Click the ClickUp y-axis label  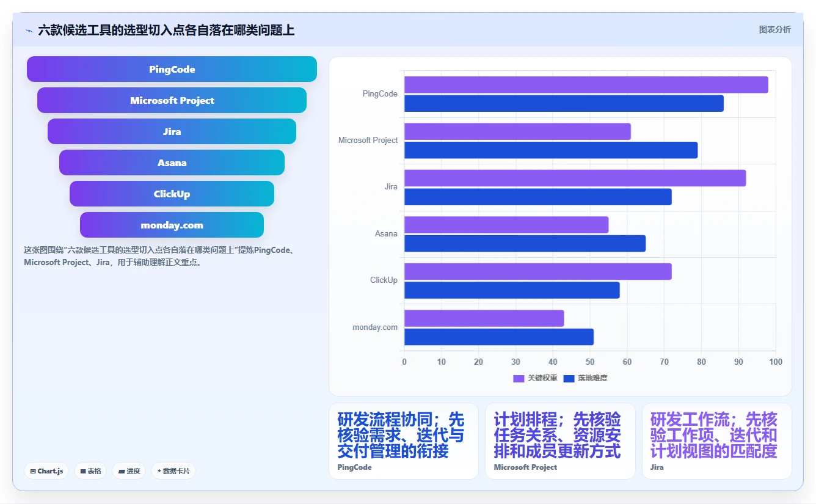[384, 280]
